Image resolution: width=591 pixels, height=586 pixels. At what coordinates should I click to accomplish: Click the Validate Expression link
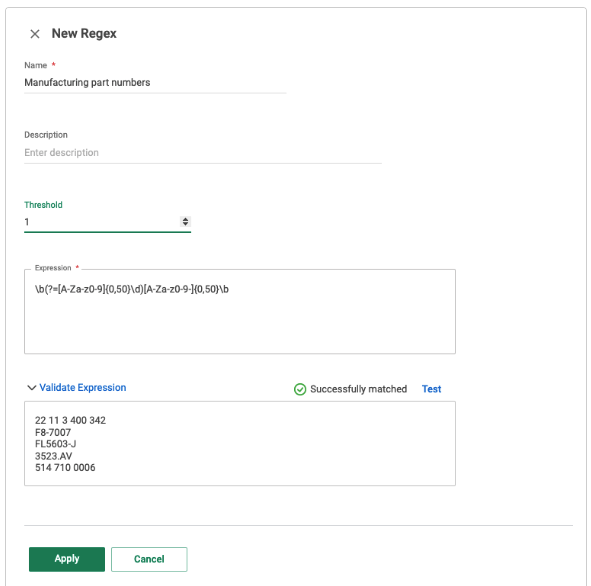(x=83, y=387)
